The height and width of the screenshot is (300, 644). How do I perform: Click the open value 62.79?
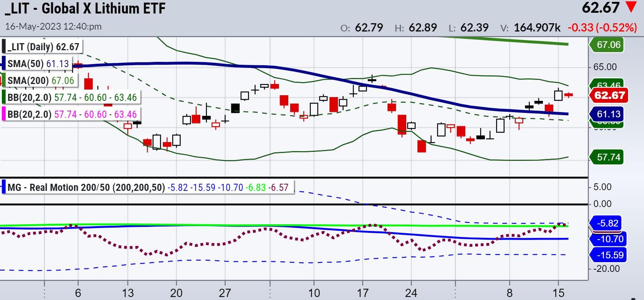[x=369, y=28]
